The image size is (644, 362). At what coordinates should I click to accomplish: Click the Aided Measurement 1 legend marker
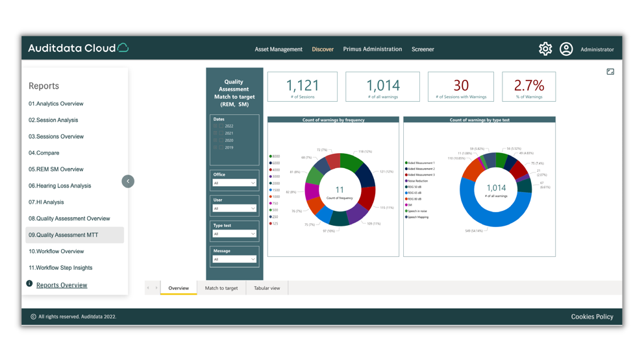(406, 163)
